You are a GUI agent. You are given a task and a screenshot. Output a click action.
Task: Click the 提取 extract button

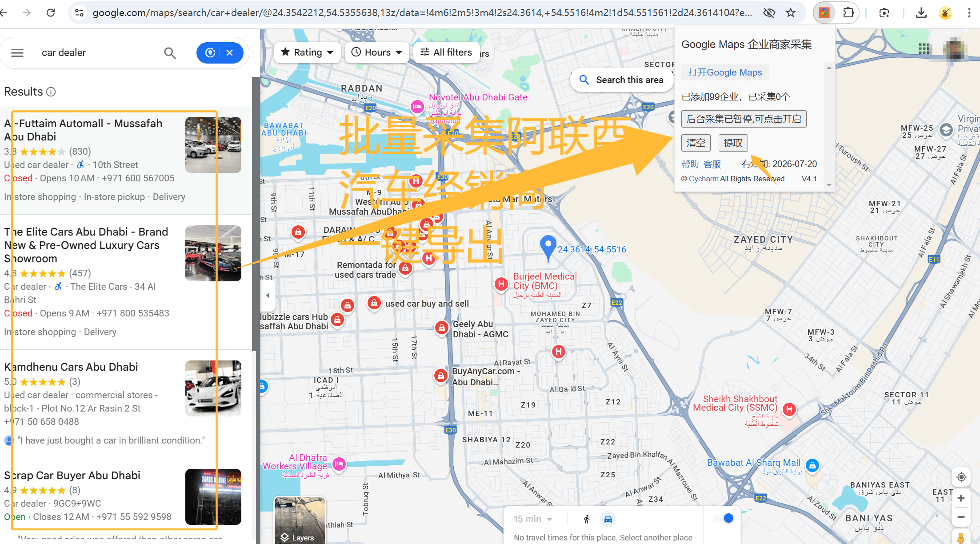point(733,143)
